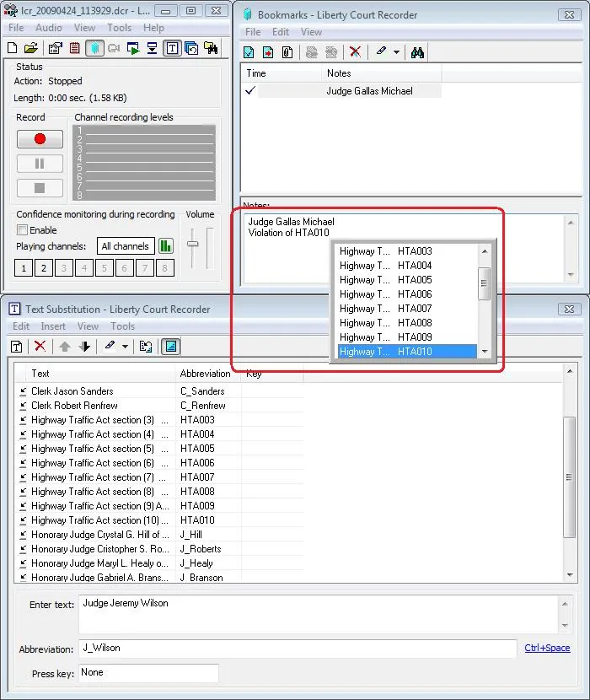The image size is (590, 700).
Task: Enable confidence monitoring checkbox
Action: (x=22, y=230)
